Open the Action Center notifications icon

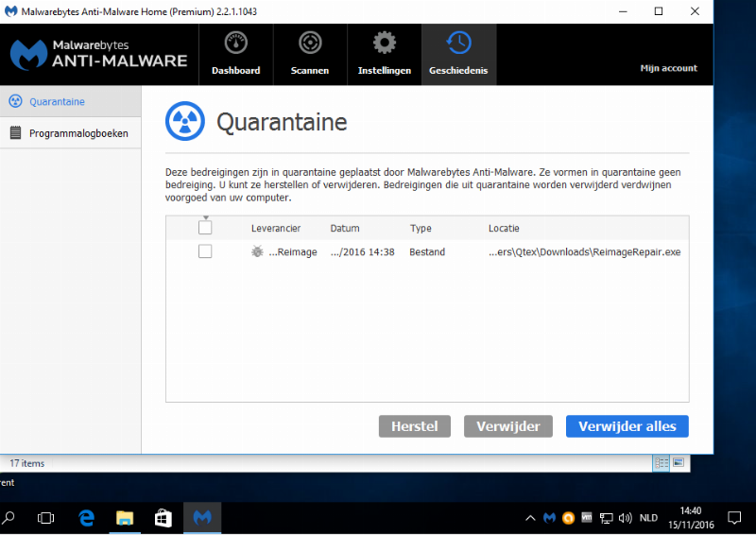[734, 518]
